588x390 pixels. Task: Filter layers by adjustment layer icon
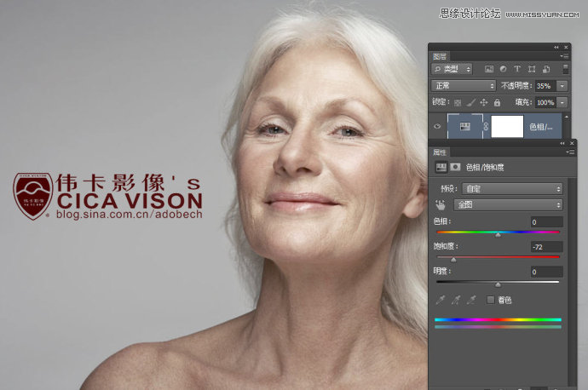tap(503, 69)
